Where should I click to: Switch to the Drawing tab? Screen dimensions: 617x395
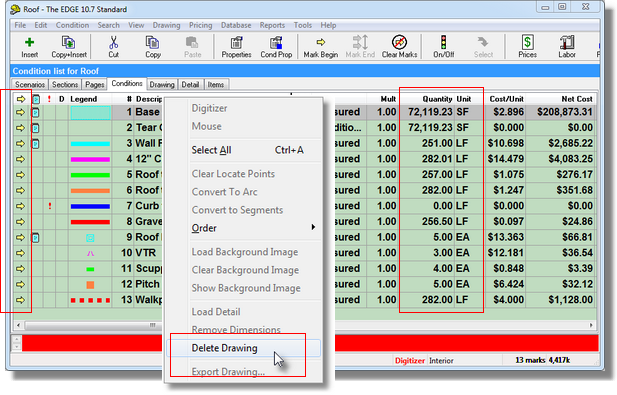point(162,85)
